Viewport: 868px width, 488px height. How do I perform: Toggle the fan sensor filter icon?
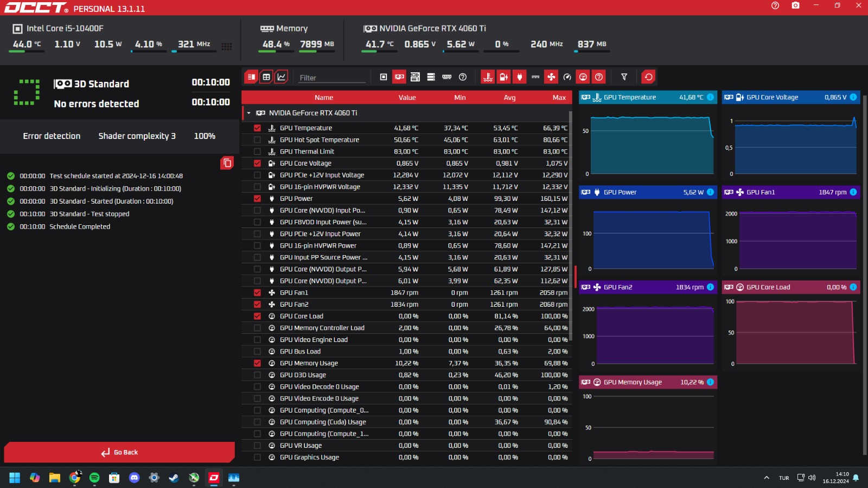(x=551, y=77)
